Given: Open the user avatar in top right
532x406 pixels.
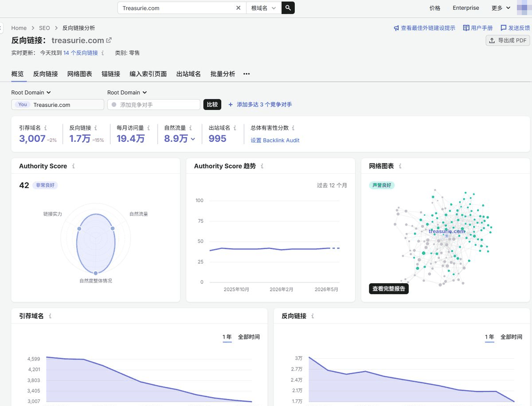Looking at the screenshot, I should click(x=524, y=8).
